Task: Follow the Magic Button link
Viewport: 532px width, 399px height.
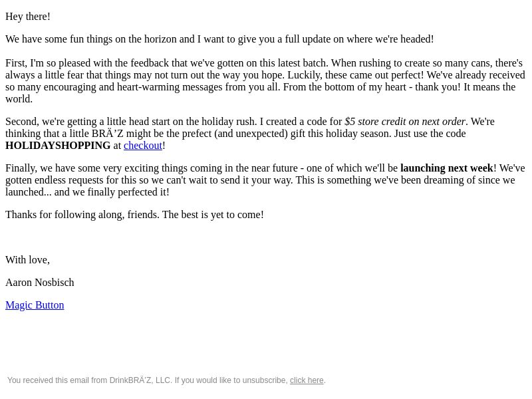Action: [x=35, y=305]
